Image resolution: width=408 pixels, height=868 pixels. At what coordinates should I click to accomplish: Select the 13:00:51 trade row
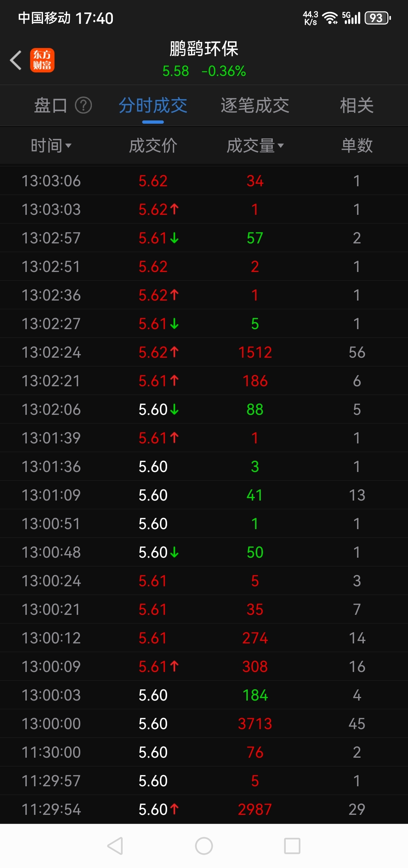[204, 524]
